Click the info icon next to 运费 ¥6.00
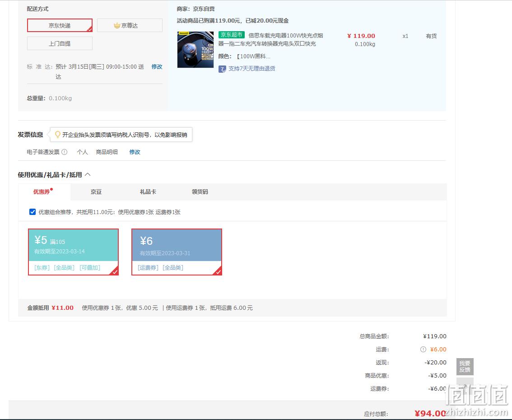This screenshot has width=512, height=420. (423, 350)
